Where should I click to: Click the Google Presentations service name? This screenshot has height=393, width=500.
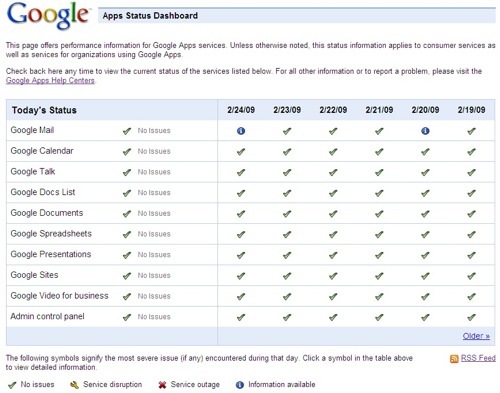[x=51, y=254]
